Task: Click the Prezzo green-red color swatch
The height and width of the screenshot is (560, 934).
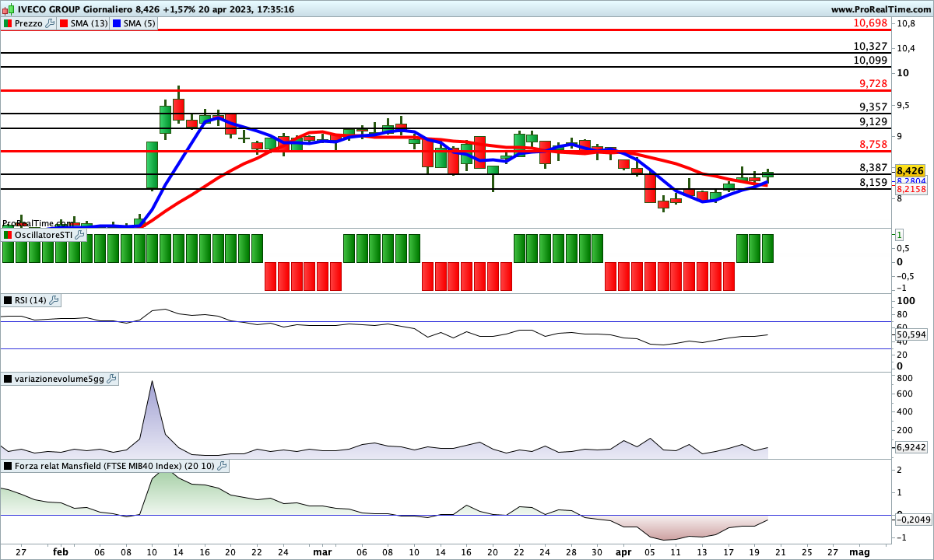Action: [7, 23]
